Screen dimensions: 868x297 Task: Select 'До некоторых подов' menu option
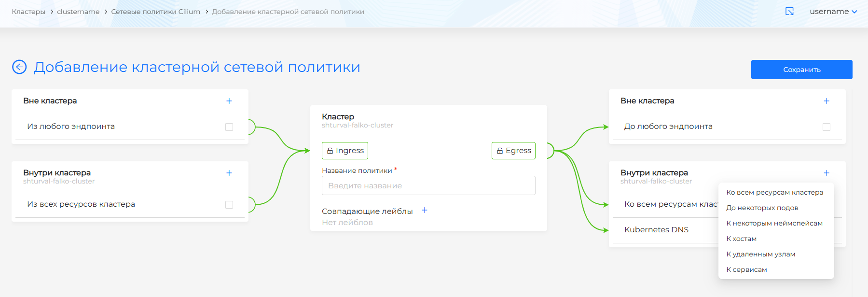click(762, 208)
